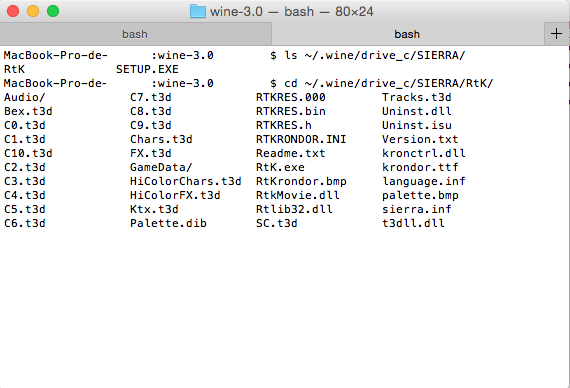This screenshot has height=388, width=570.
Task: Click the C2.t3d file name
Action: tap(25, 167)
